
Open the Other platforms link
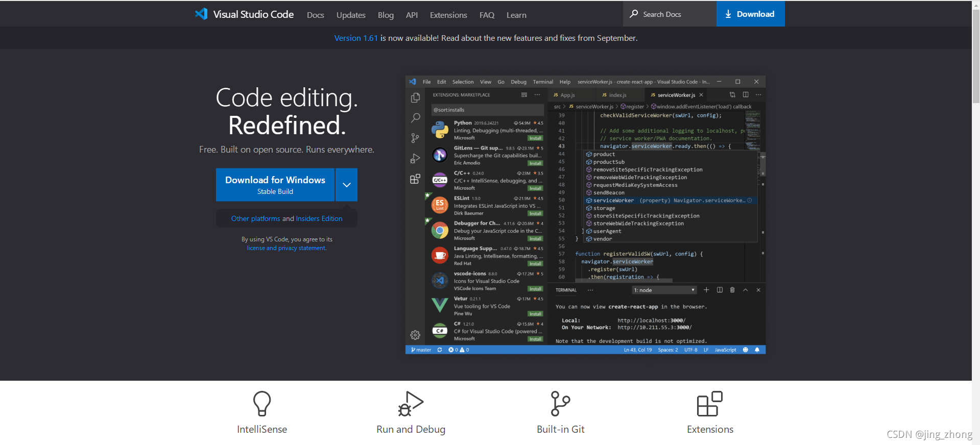(x=255, y=218)
